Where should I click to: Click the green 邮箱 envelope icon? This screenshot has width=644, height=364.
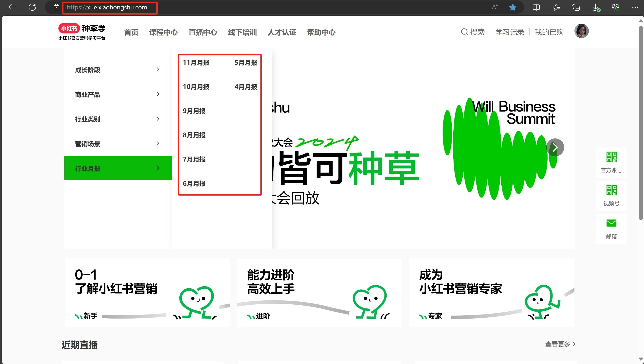pyautogui.click(x=611, y=223)
